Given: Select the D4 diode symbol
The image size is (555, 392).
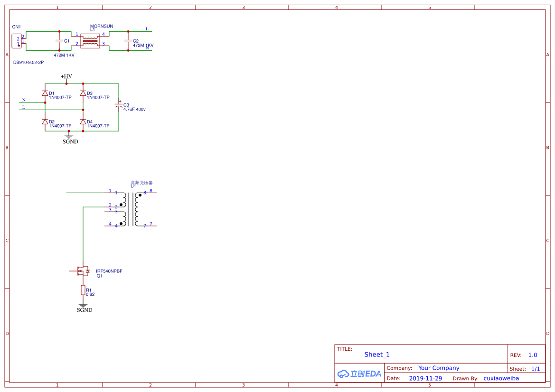Looking at the screenshot, I should (83, 121).
